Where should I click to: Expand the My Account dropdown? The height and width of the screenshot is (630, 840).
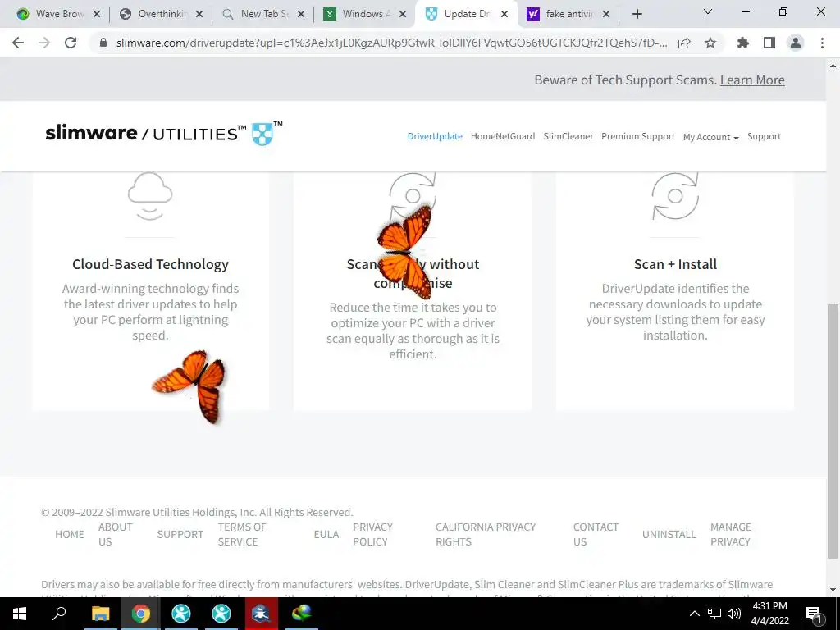coord(711,137)
